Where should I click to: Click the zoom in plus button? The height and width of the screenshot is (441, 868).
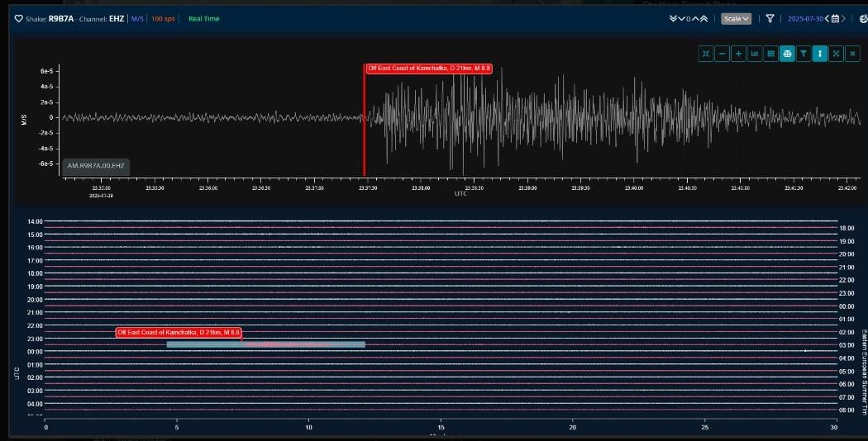738,54
